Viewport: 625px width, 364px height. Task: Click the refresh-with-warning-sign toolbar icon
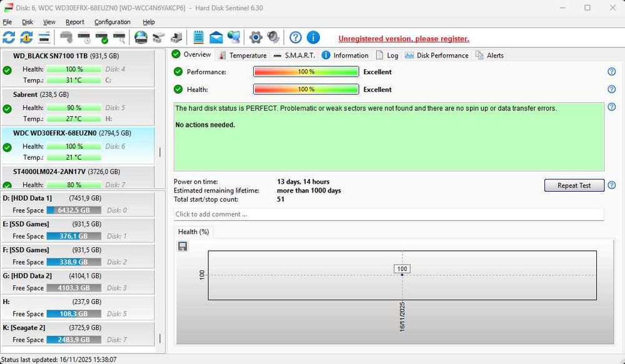click(26, 37)
